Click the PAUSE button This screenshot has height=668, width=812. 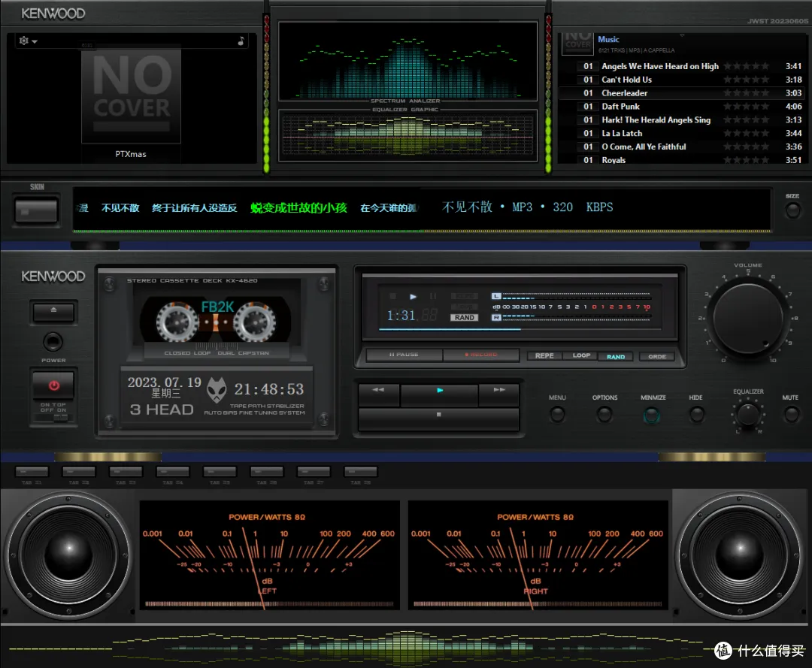(404, 355)
